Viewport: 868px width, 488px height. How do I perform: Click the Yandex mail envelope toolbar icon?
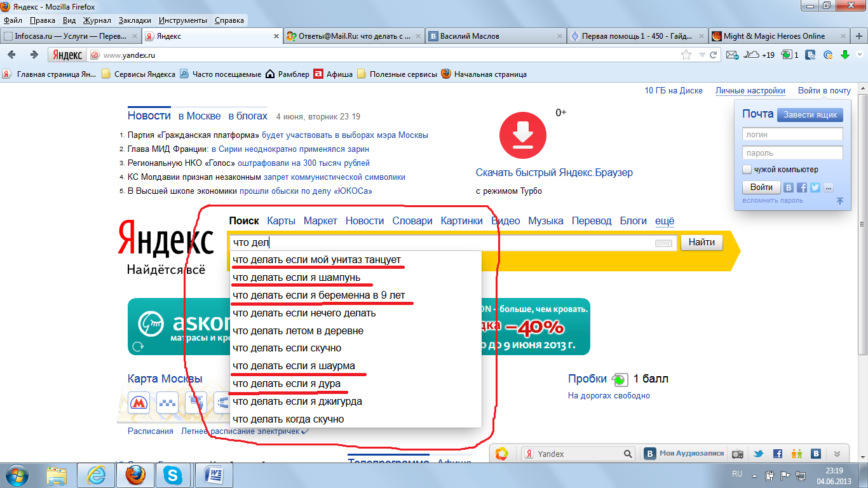pos(731,55)
